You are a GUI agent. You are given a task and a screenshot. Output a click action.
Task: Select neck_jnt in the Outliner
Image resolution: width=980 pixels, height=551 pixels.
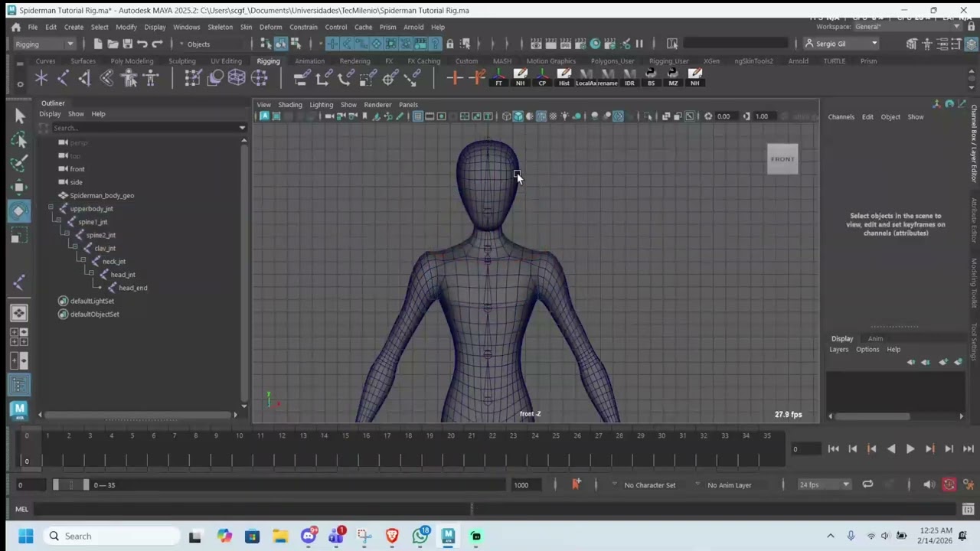[113, 261]
